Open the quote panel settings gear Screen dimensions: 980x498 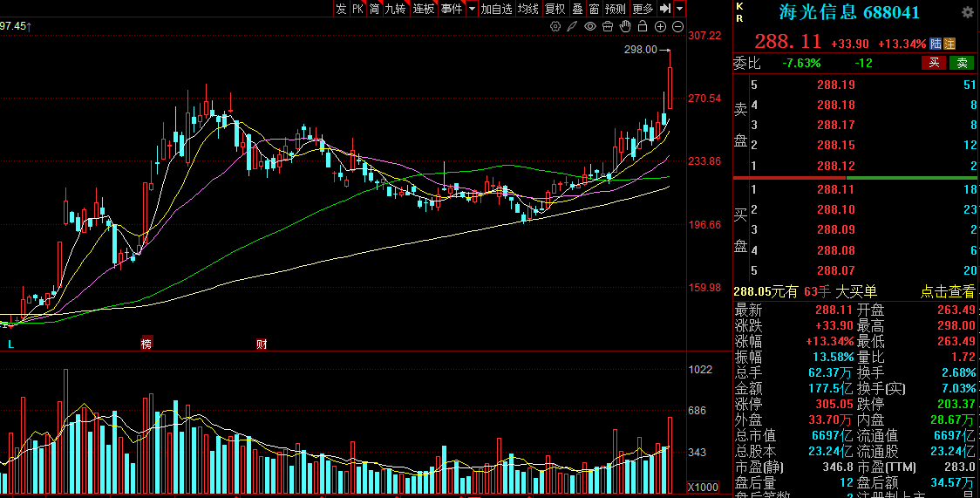[967, 13]
